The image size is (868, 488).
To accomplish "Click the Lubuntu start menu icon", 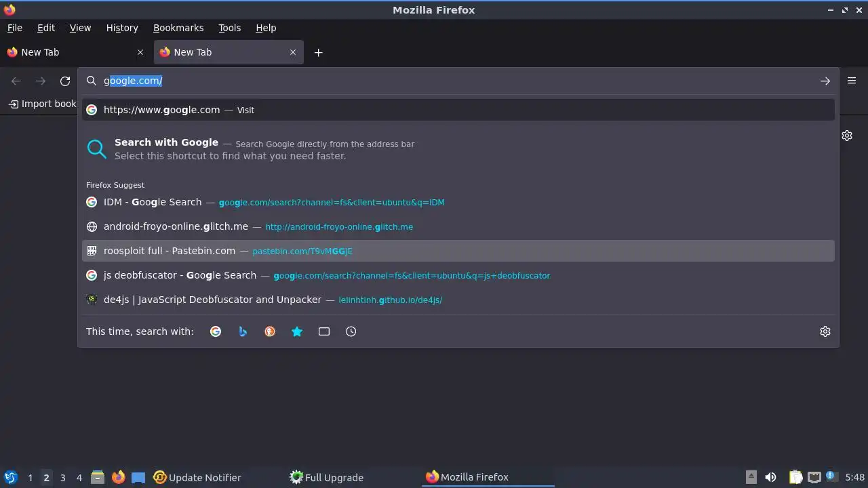I will [x=10, y=477].
